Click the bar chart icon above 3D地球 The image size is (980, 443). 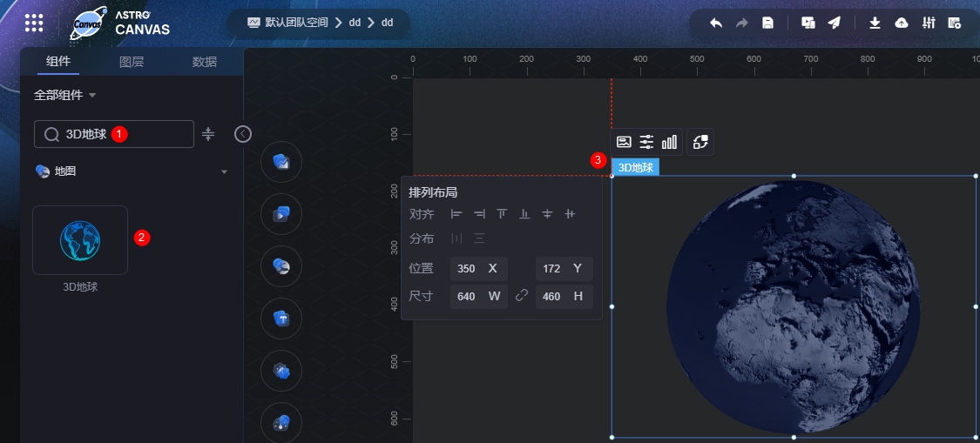669,142
